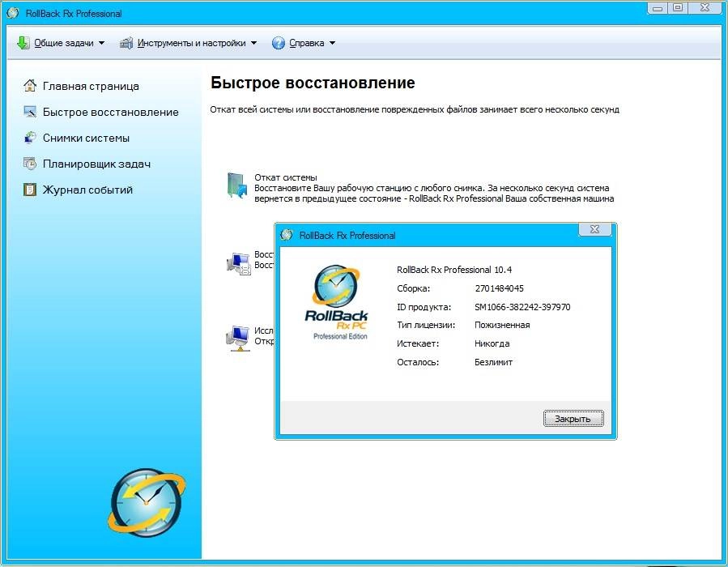Click the Сборка: label
728x567 pixels.
click(x=413, y=288)
